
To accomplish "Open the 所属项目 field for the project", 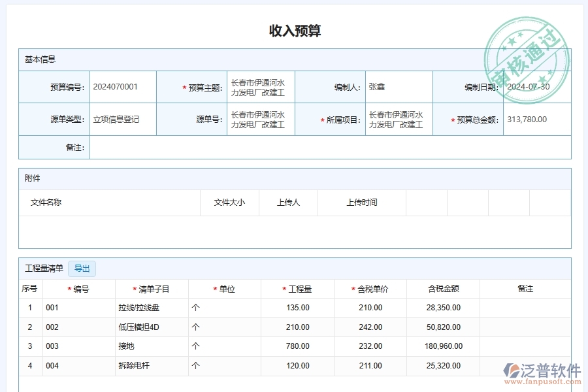I will (399, 119).
